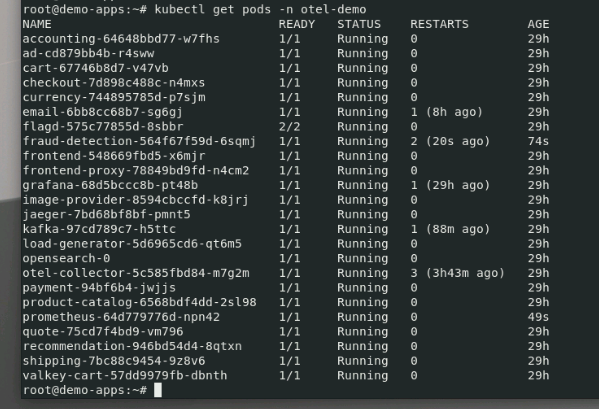
Task: Click the fraud-detection pod's 74s age
Action: (x=538, y=142)
